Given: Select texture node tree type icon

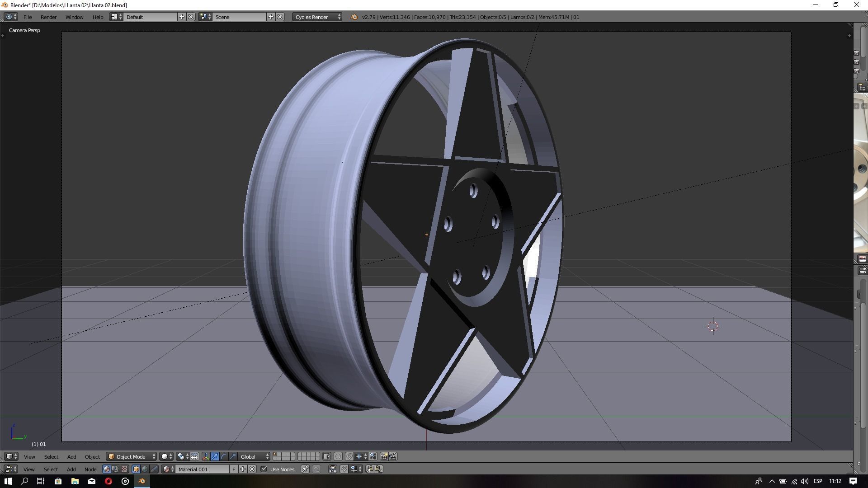Looking at the screenshot, I should click(x=124, y=469).
